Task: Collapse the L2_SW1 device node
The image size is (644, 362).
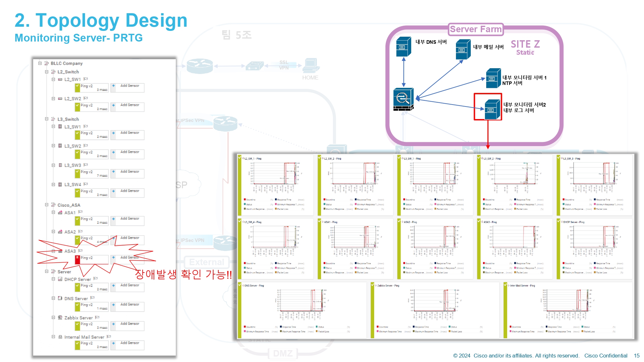Action: [53, 79]
